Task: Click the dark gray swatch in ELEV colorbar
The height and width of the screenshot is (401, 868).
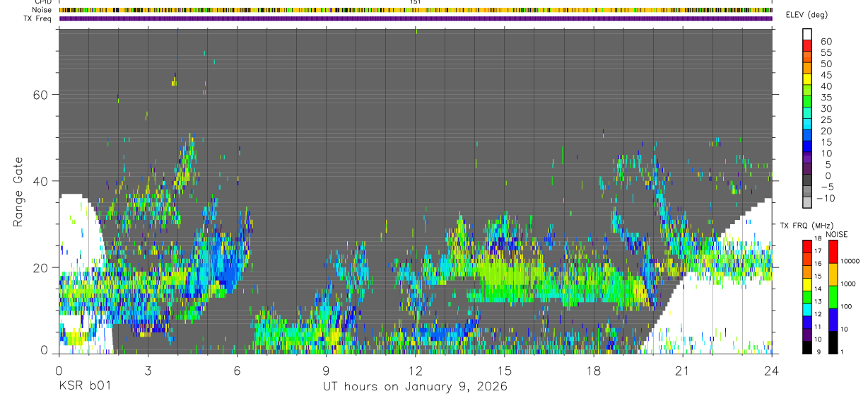Action: coord(807,181)
